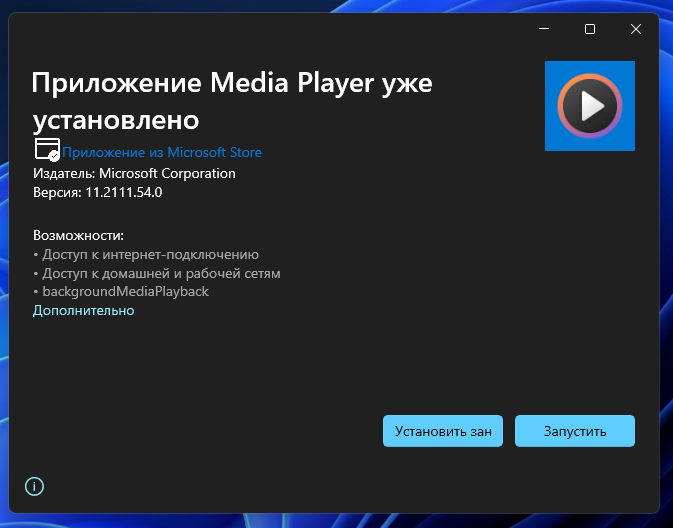Screen dimensions: 673x528
Task: Click Доступ к домашней и рабочей сетям entry
Action: [x=157, y=273]
